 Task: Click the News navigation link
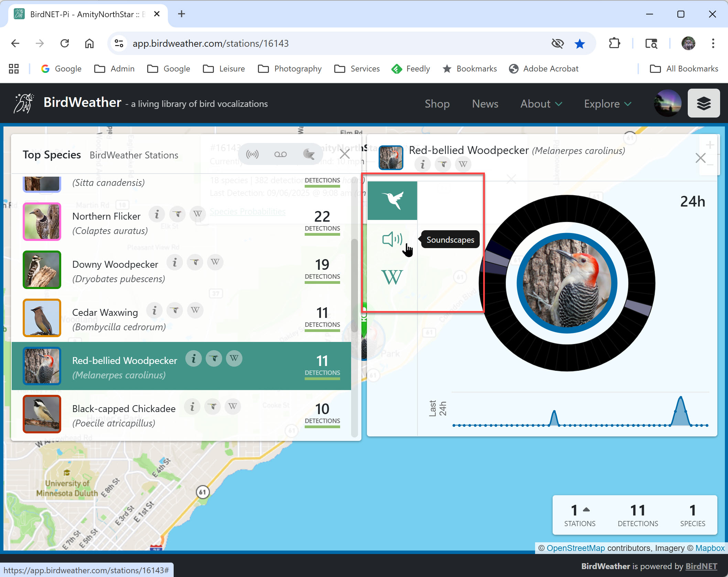pos(485,104)
